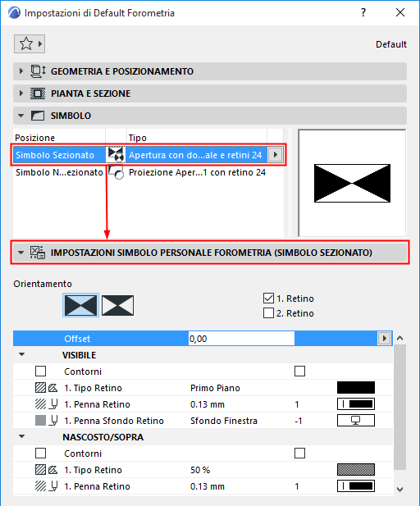Click the Pianta e Sezione panel icon
This screenshot has height=506, width=420.
[38, 93]
